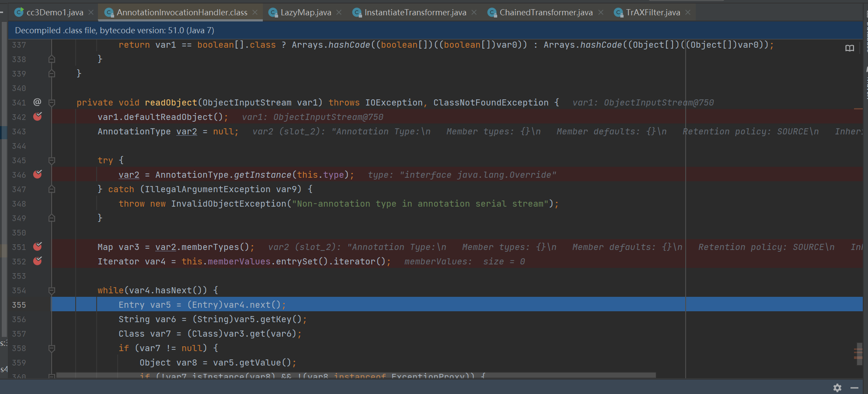Click AnnotationInvocationHandler.class file icon

109,12
